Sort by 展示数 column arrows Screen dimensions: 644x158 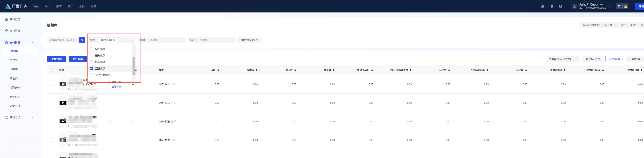coord(256,70)
